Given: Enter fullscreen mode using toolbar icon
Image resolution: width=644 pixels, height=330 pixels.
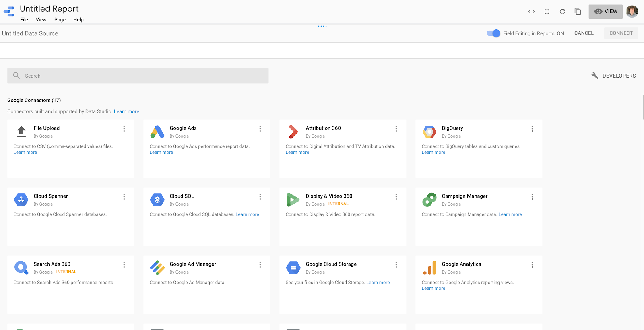Looking at the screenshot, I should [547, 12].
